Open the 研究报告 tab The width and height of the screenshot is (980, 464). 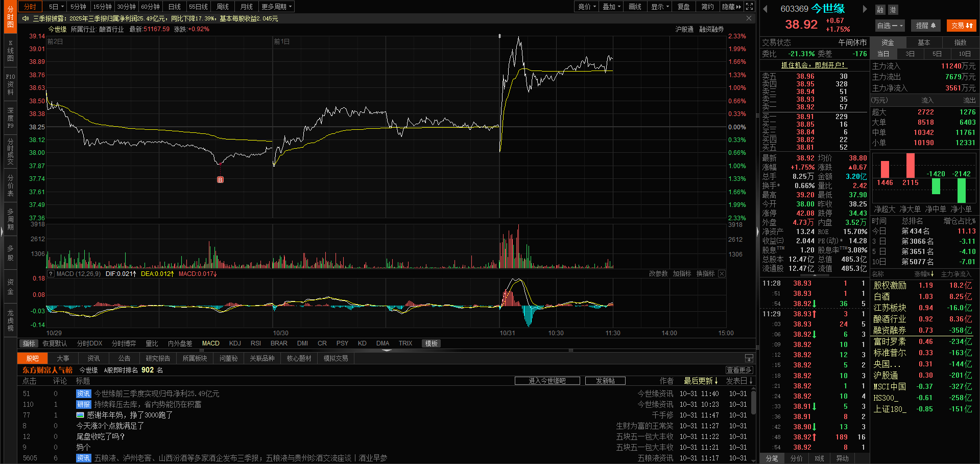158,358
